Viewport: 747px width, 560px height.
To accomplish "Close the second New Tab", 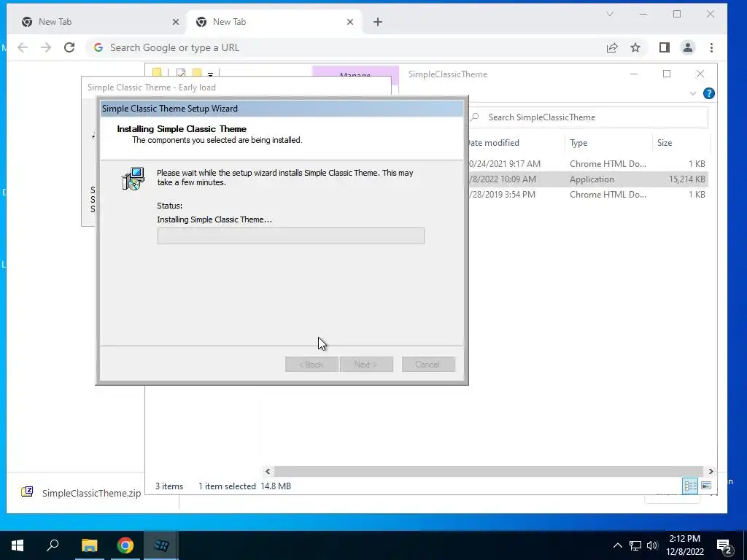I will coord(350,22).
